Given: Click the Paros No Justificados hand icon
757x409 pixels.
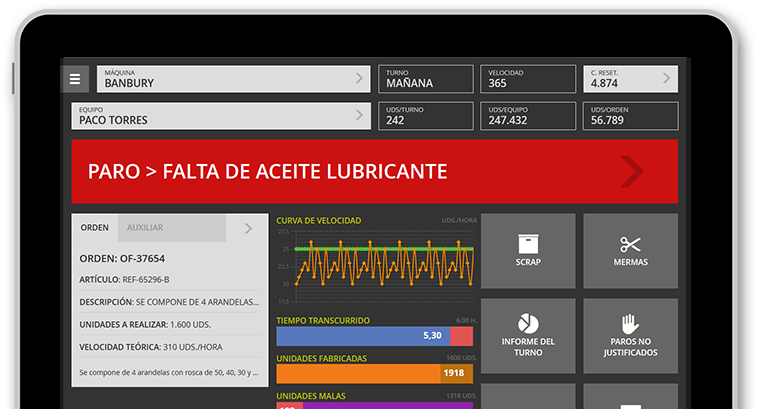Looking at the screenshot, I should coord(630,325).
